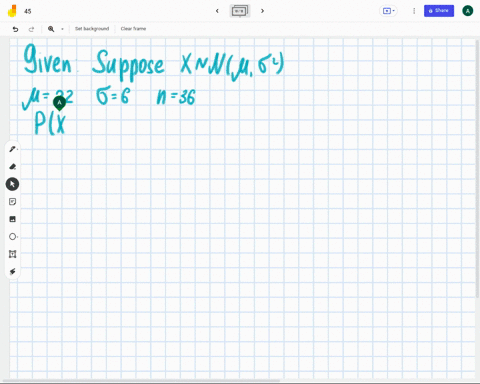Open the frame thumbnail selector
Viewport: 480px width, 384px height.
pos(240,11)
